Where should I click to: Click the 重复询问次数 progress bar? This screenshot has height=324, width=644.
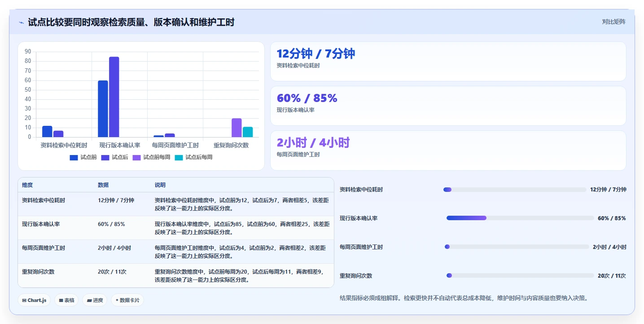(x=520, y=275)
